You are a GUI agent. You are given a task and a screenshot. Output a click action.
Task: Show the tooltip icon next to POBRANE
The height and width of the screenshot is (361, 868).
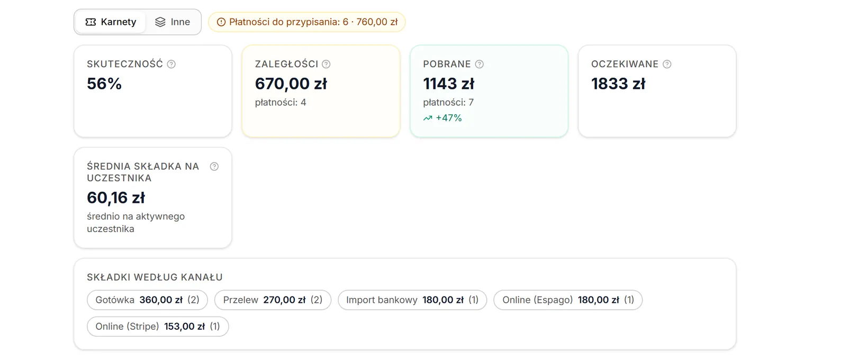click(480, 64)
